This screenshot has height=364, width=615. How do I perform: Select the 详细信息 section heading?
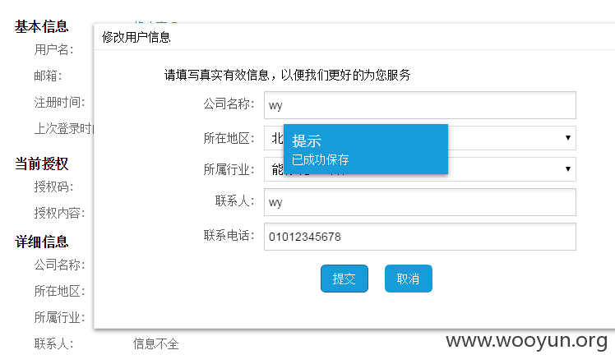pyautogui.click(x=42, y=242)
